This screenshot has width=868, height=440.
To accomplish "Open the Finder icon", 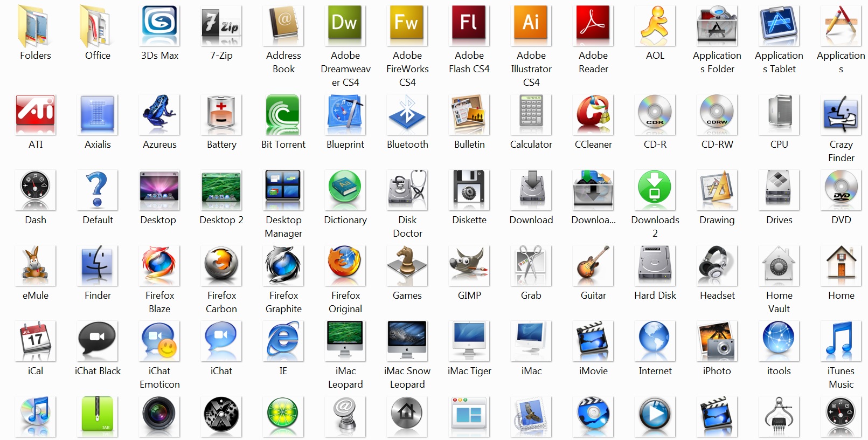I will tap(98, 265).
